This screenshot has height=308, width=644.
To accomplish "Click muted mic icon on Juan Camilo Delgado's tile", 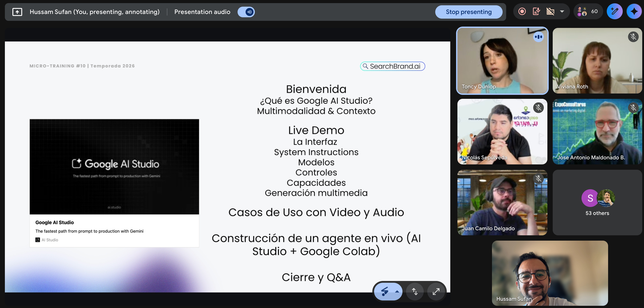I will pos(538,179).
